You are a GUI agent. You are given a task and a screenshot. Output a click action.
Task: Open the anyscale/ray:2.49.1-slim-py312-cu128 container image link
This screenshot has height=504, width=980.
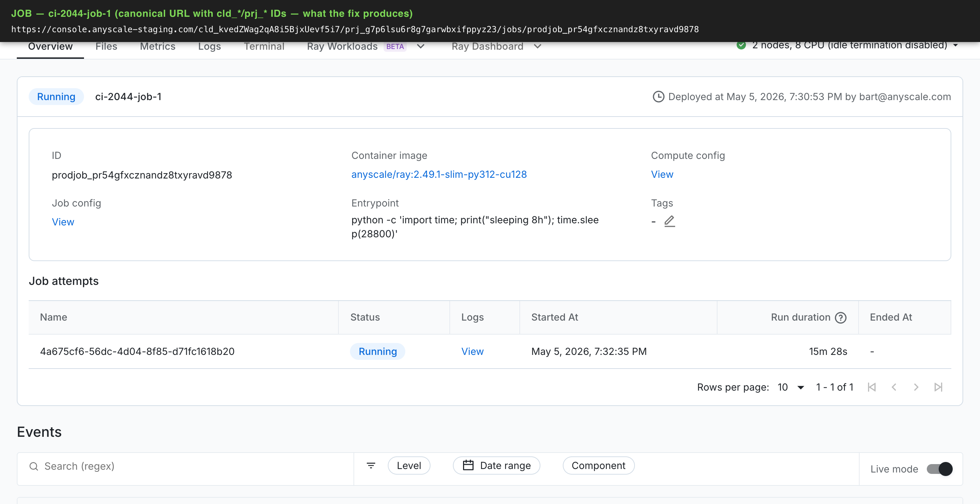coord(439,174)
